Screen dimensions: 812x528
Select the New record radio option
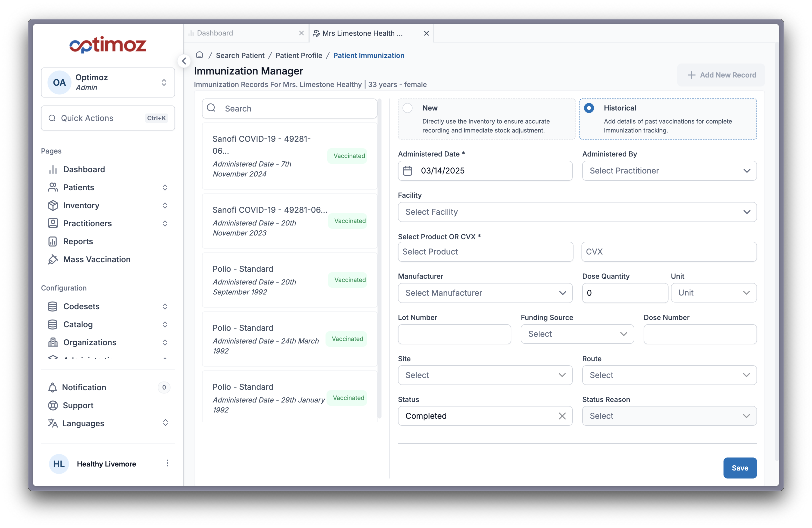[408, 108]
